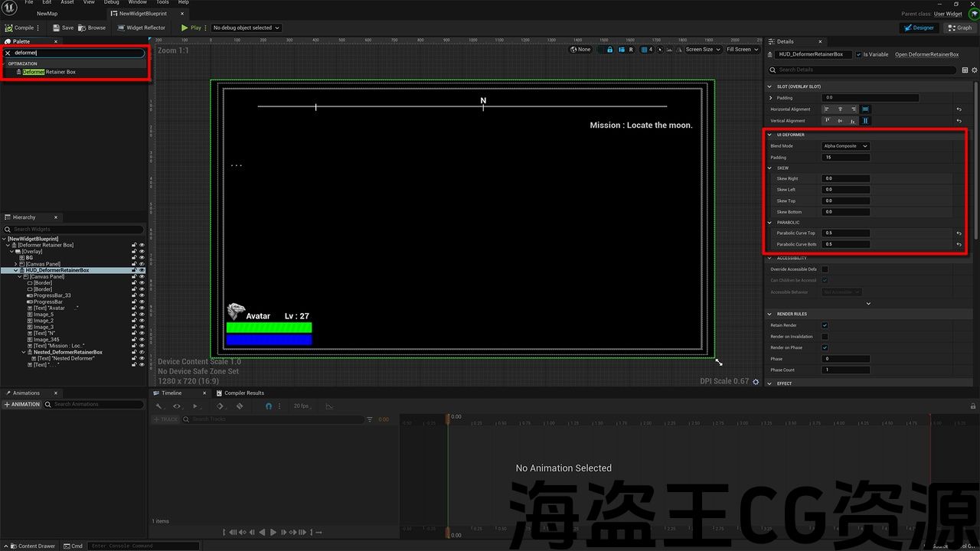Click the Browse icon in toolbar
The image size is (980, 551).
pyautogui.click(x=93, y=28)
